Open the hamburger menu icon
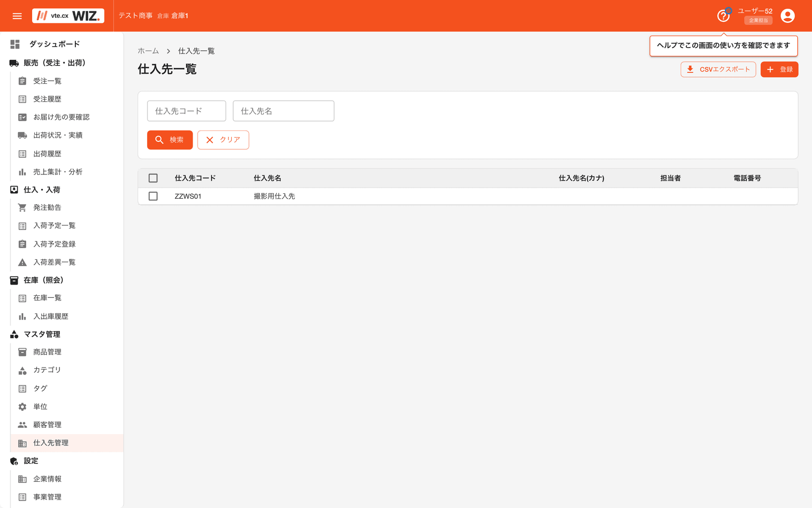Viewport: 812px width, 508px height. 17,16
